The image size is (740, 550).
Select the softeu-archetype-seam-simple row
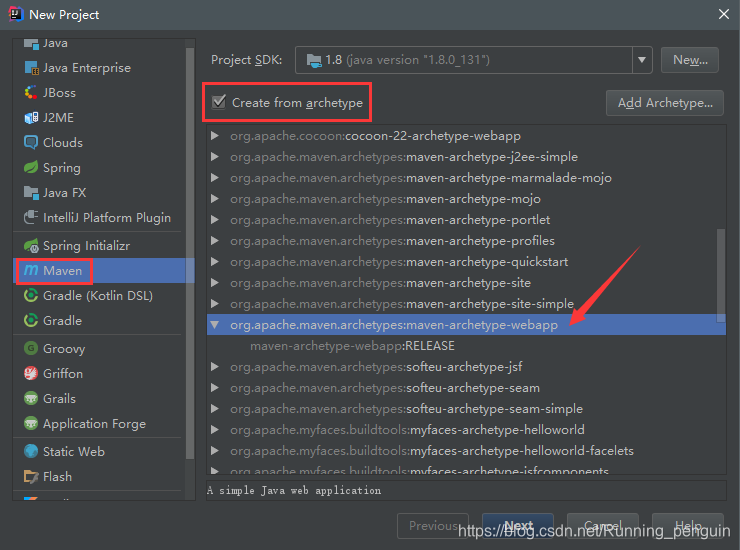pyautogui.click(x=466, y=409)
